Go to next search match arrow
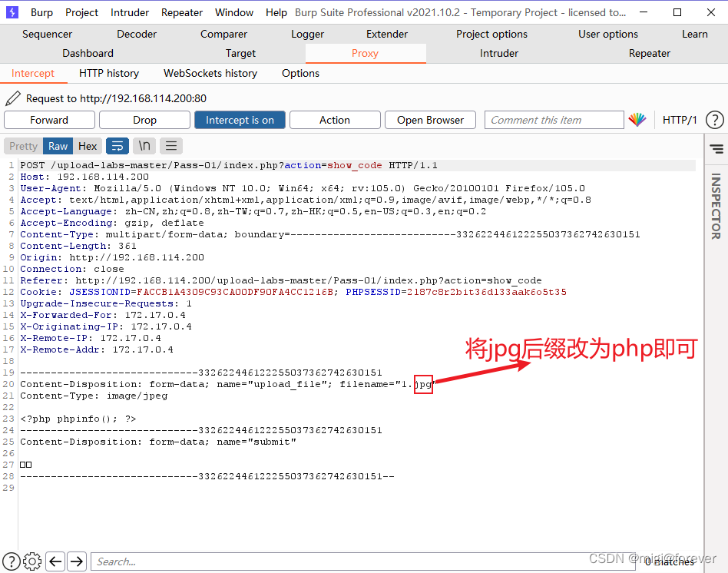728x573 pixels. pyautogui.click(x=77, y=561)
